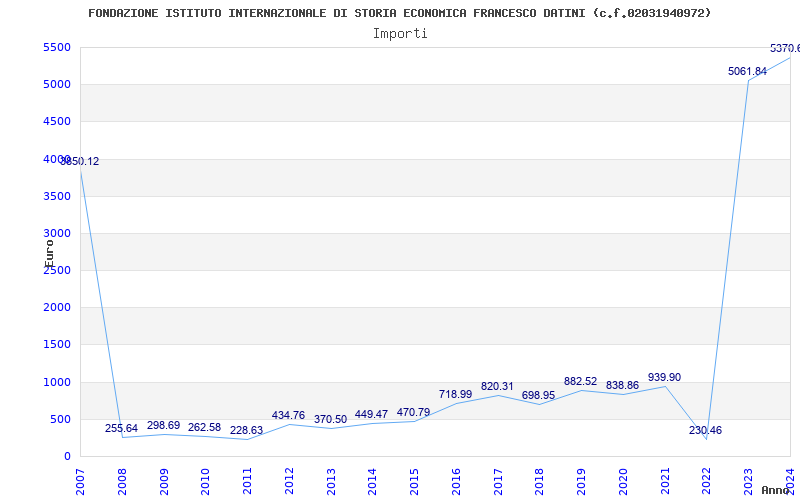800x500 pixels.
Task: Click the 2012 x-axis year label
Action: point(289,482)
